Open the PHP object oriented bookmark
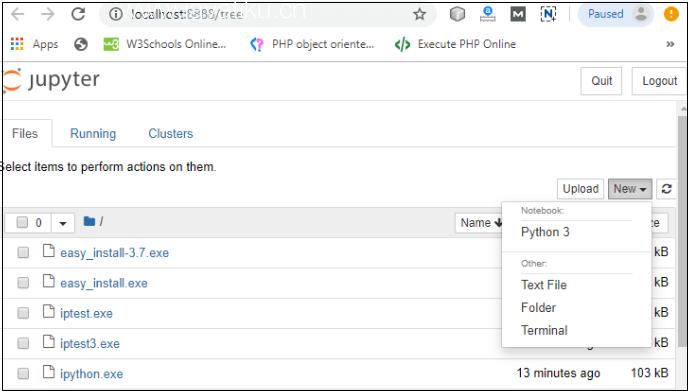This screenshot has height=391, width=688. click(312, 44)
